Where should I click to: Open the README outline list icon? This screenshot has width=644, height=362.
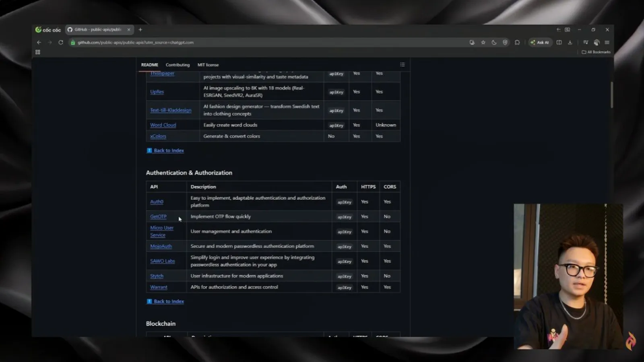(402, 65)
